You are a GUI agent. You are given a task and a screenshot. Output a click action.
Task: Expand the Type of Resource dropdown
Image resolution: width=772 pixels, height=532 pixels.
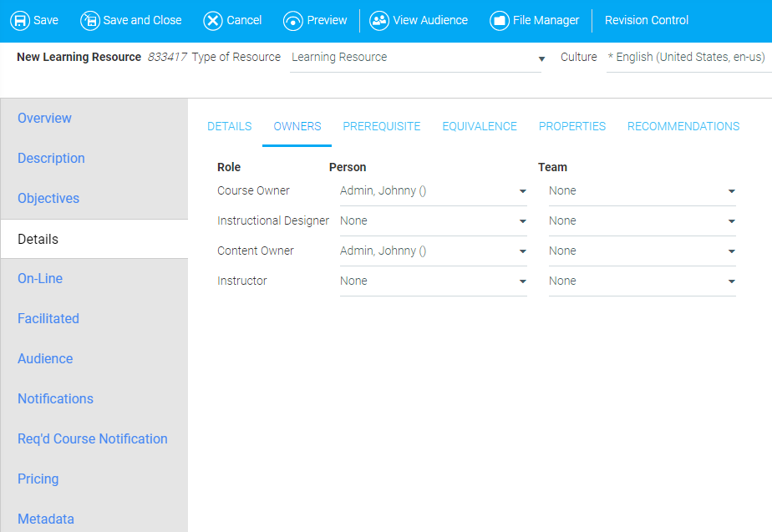point(415,58)
